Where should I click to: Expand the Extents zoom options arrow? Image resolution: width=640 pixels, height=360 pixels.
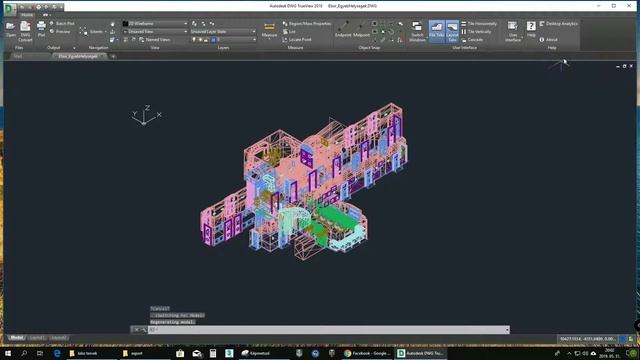106,32
